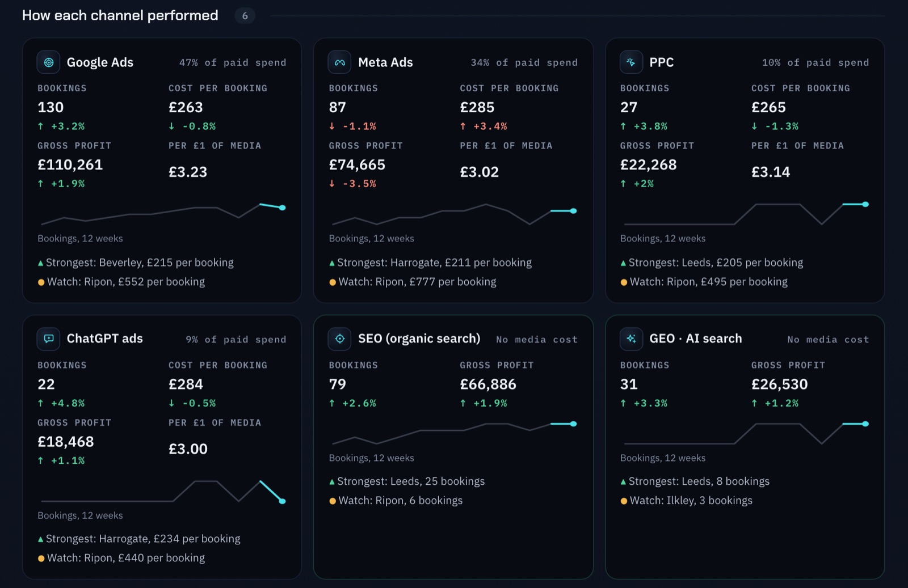Click the down arrow beside Meta Ads -3.5%
Image resolution: width=908 pixels, height=588 pixels.
point(332,183)
